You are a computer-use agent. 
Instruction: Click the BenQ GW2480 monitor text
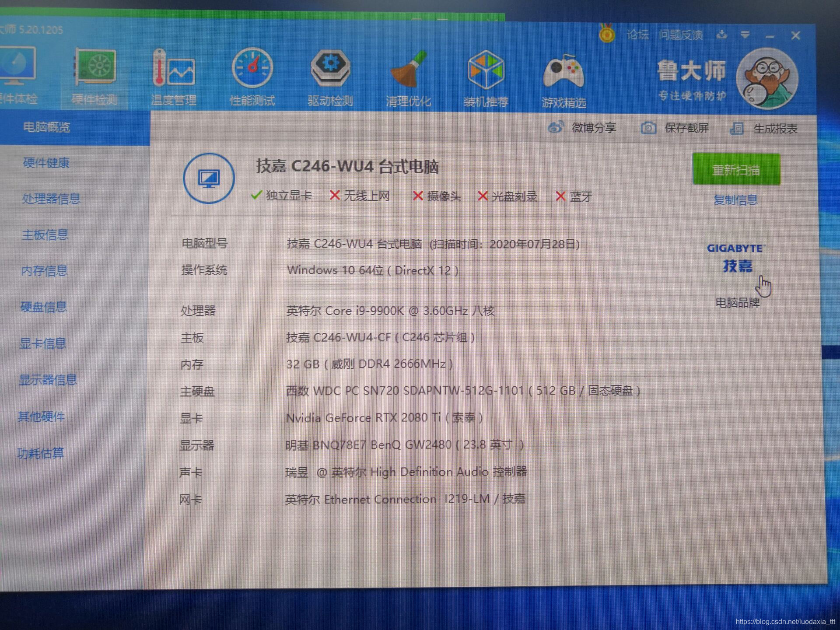coord(405,445)
